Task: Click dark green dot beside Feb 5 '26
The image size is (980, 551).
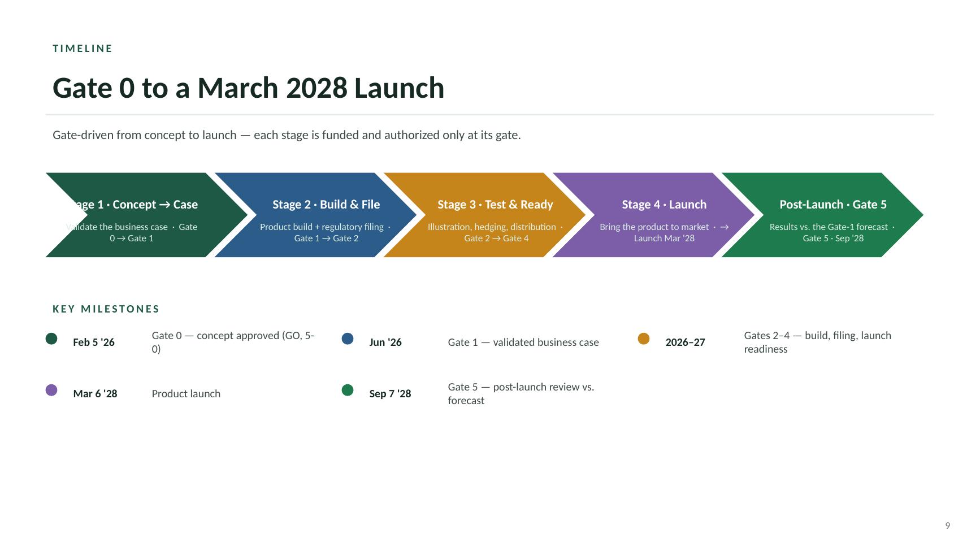Action: click(x=51, y=339)
